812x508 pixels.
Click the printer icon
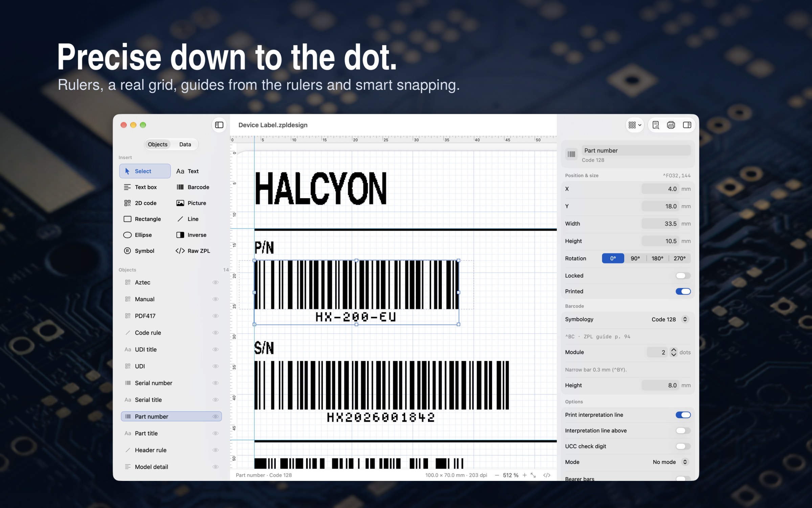pos(671,125)
